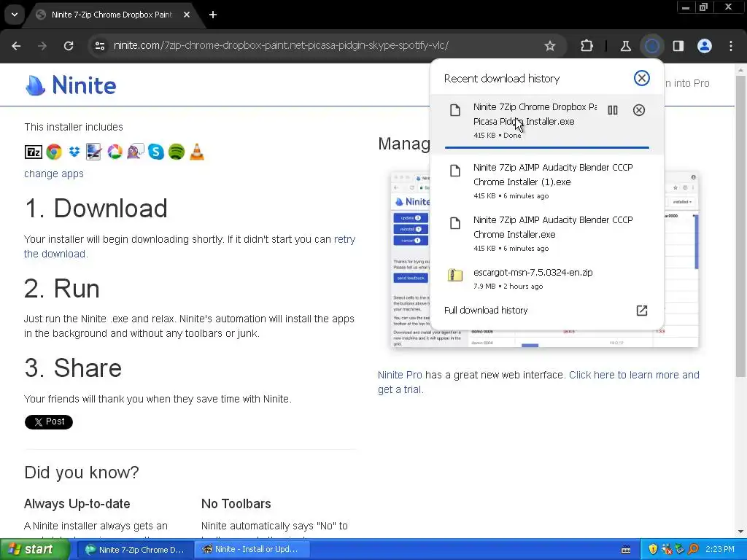Click the security shield tray icon

653,550
